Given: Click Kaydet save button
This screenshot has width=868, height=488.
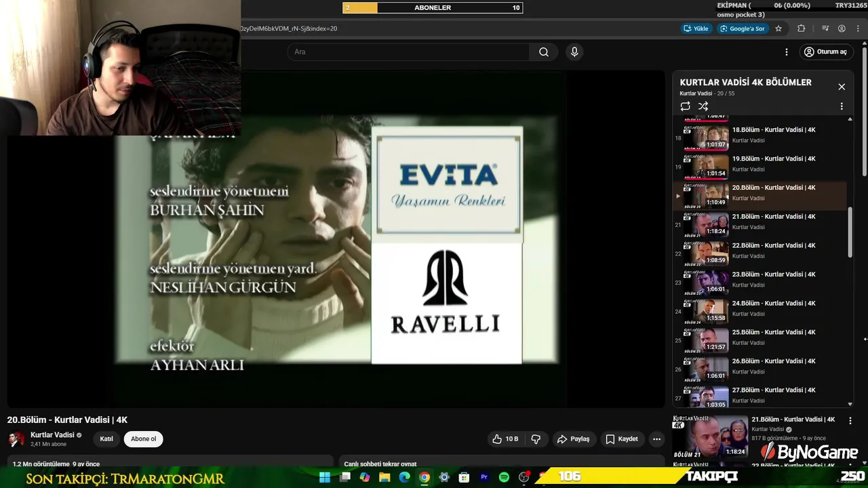Looking at the screenshot, I should pos(621,439).
